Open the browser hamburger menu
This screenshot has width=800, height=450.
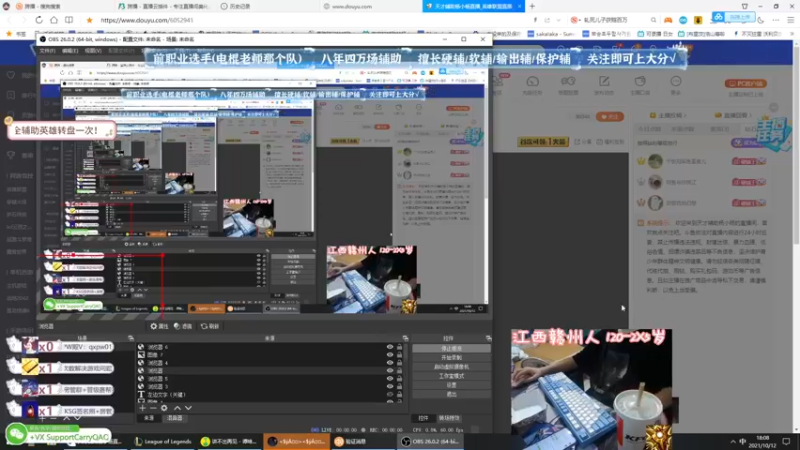tap(790, 20)
